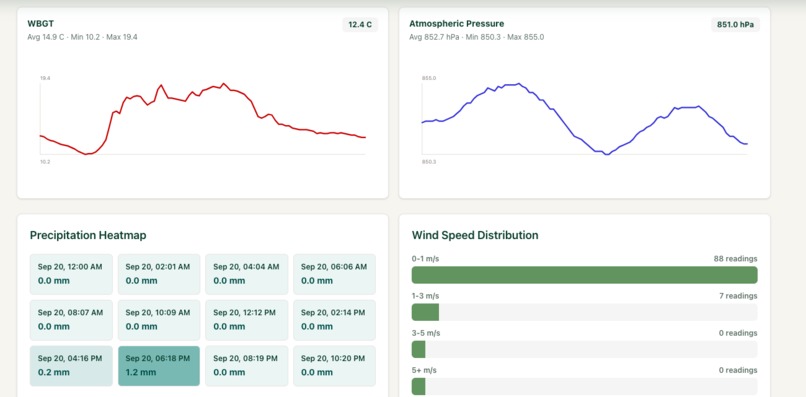The width and height of the screenshot is (806, 397).
Task: Select the Sep 20, 12:00 AM heatmap cell
Action: click(71, 274)
